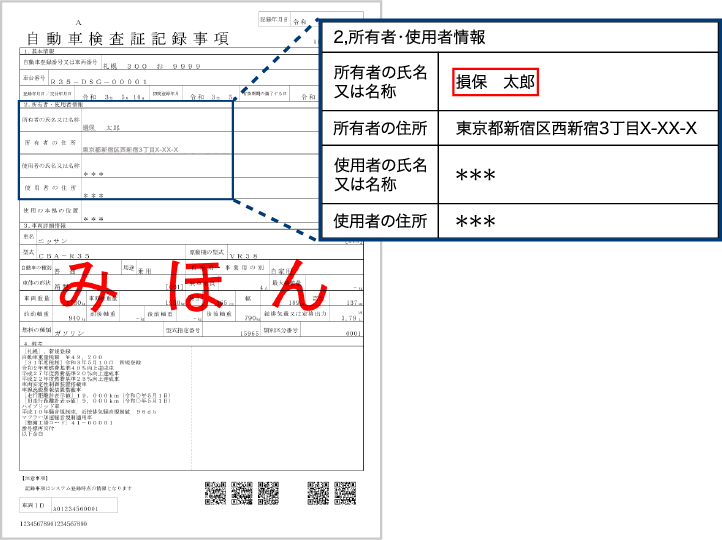Click the barcode number 12345678901234567890 at bottom
722x540 pixels.
(54, 524)
